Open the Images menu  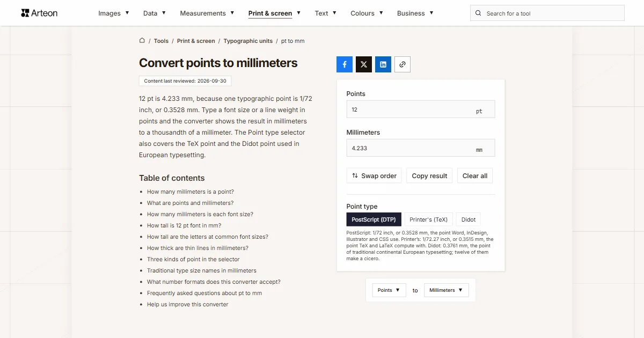[114, 13]
